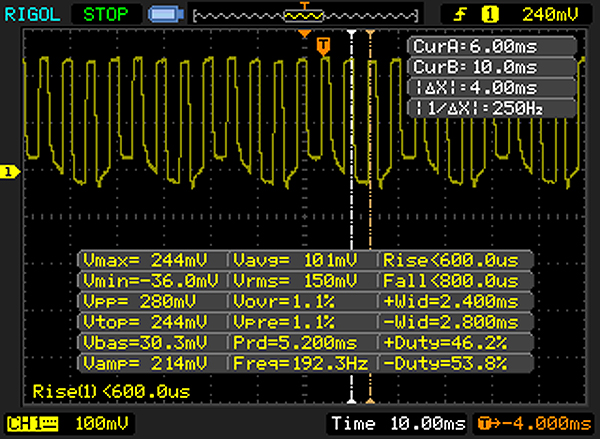Click the Vrms 150mV measurement cell
The height and width of the screenshot is (439, 600).
tap(303, 279)
